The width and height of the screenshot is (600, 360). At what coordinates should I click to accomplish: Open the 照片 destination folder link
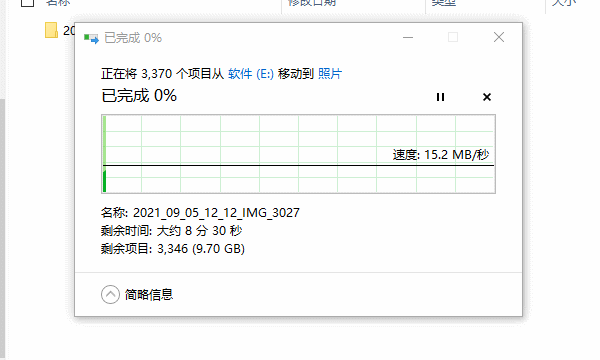pos(330,73)
